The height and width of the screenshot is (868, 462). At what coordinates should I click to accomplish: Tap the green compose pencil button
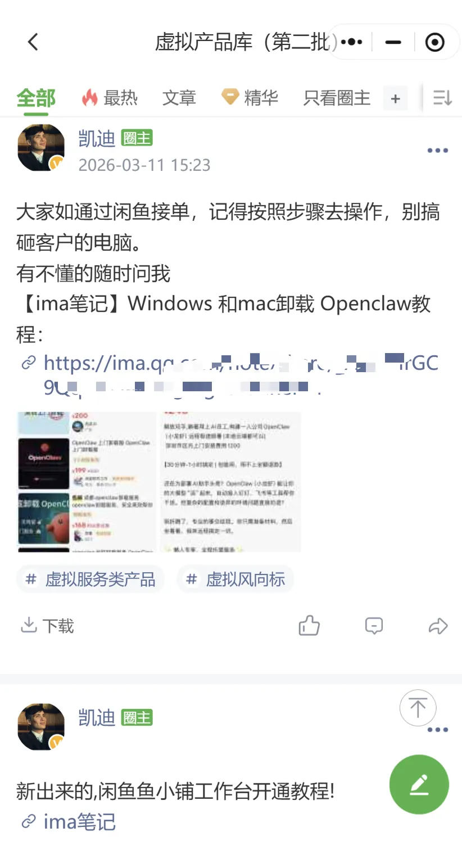[x=419, y=784]
